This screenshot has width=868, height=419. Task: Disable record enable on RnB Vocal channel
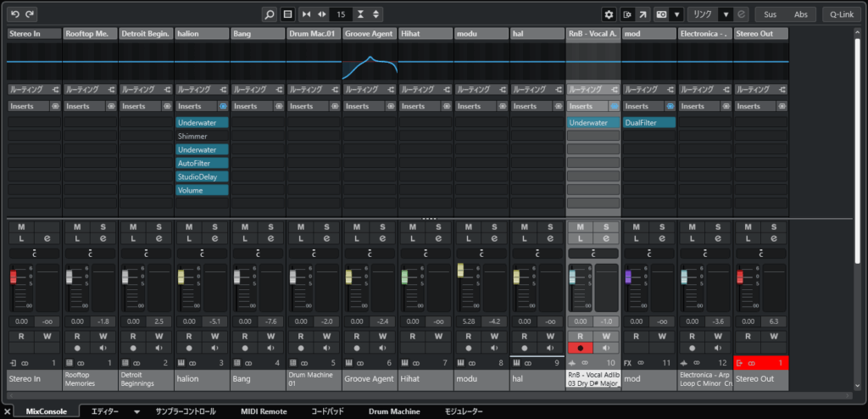[580, 348]
